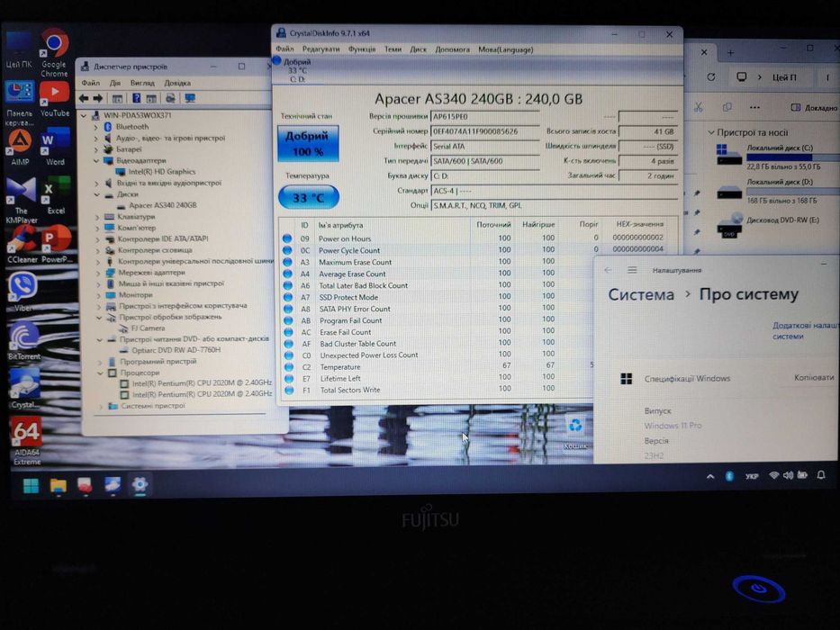Collapse the Відеоадаптери node
This screenshot has width=840, height=630.
[x=96, y=161]
